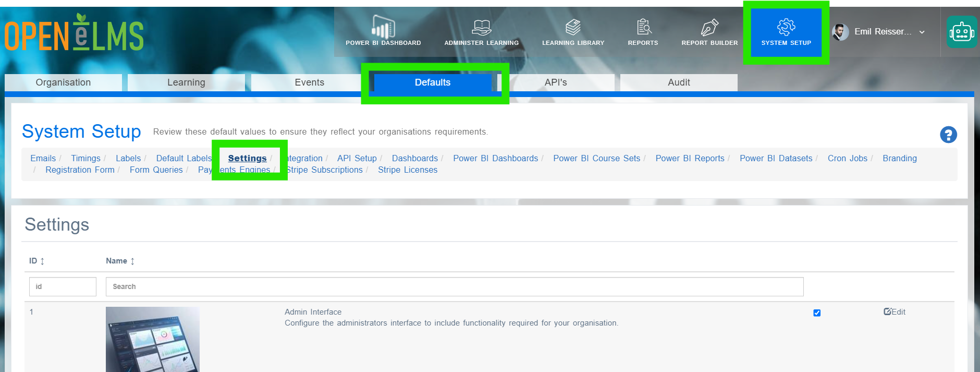Open the Branding link

[900, 158]
